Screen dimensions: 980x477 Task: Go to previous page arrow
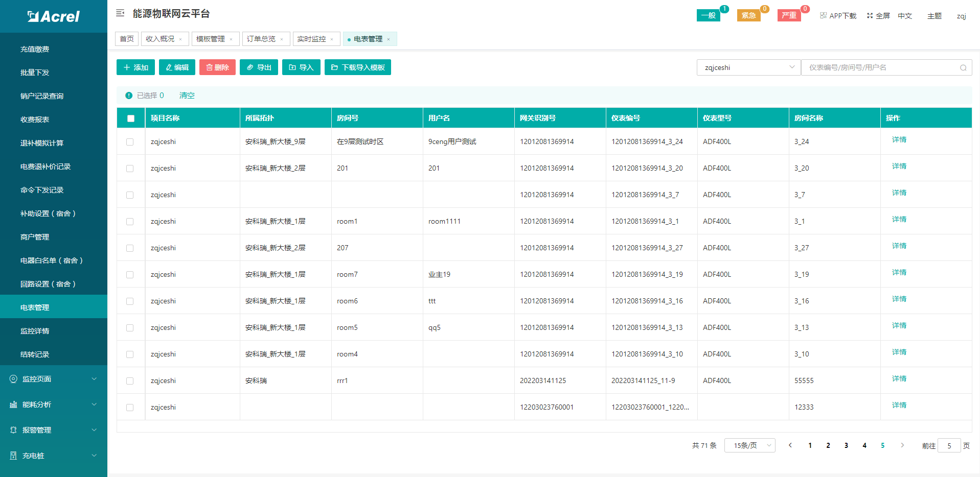[790, 445]
